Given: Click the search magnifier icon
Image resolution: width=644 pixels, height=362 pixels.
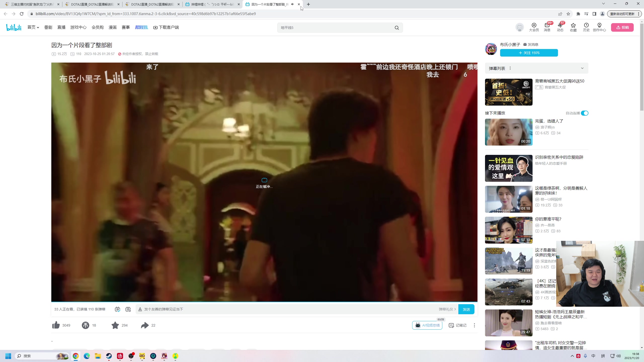Looking at the screenshot, I should [x=397, y=28].
